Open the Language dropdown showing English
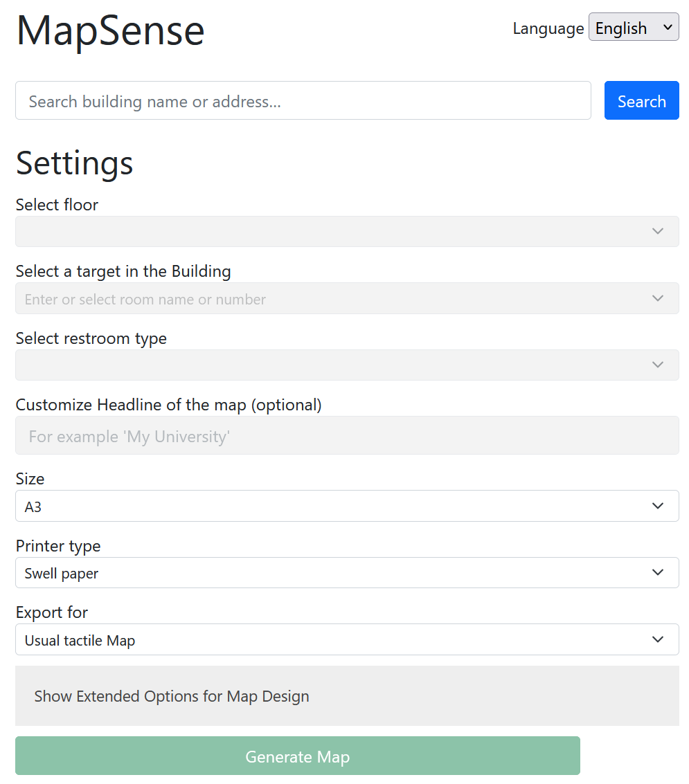 [x=634, y=27]
